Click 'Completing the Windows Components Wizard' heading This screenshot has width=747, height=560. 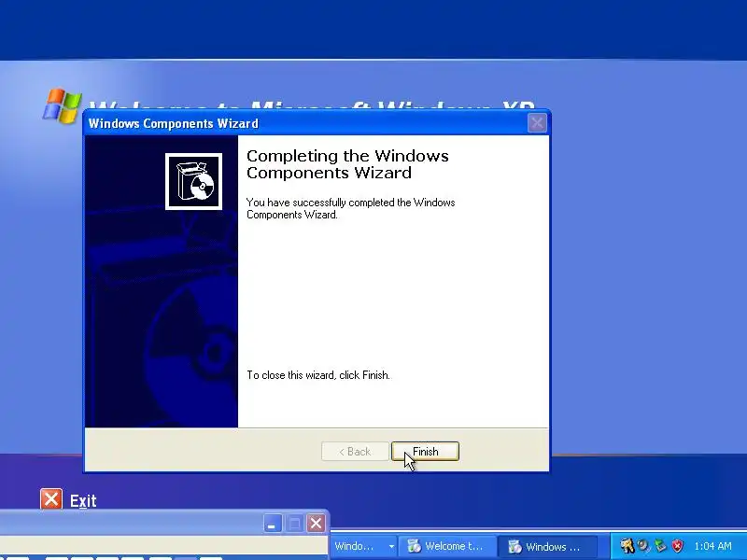click(x=347, y=164)
